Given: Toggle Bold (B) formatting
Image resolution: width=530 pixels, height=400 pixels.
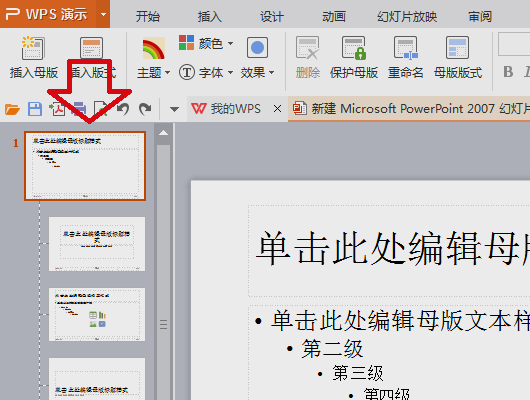Looking at the screenshot, I should (x=508, y=72).
